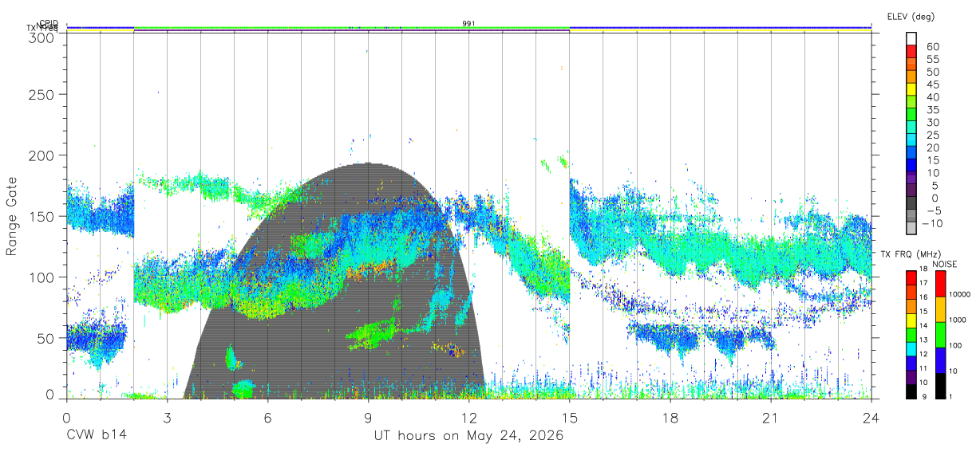Pick the red swatch in ELEV color bar
This screenshot has width=980, height=452.
click(x=911, y=51)
